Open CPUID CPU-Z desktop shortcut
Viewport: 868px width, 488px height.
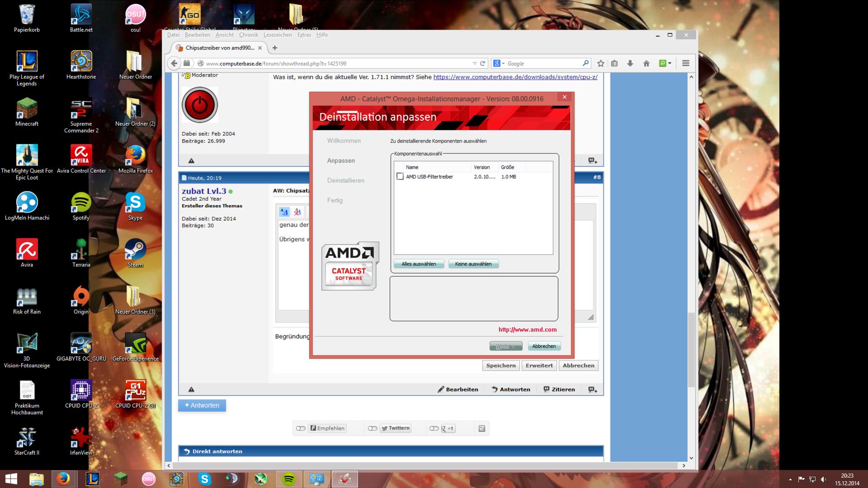pyautogui.click(x=81, y=395)
